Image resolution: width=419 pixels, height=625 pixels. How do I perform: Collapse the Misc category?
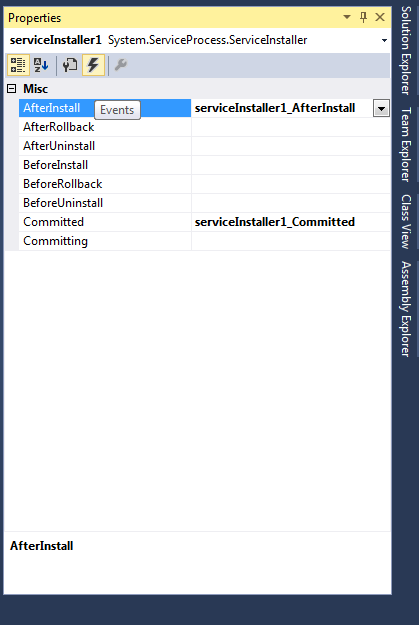pyautogui.click(x=12, y=88)
